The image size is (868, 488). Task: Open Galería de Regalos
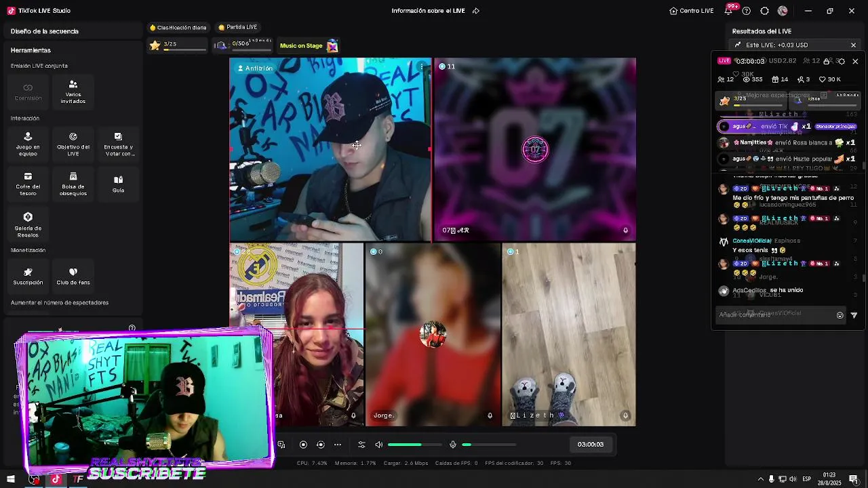point(28,224)
